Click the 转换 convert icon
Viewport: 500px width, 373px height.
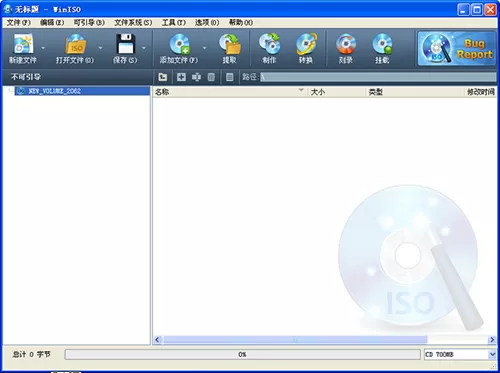click(x=306, y=44)
